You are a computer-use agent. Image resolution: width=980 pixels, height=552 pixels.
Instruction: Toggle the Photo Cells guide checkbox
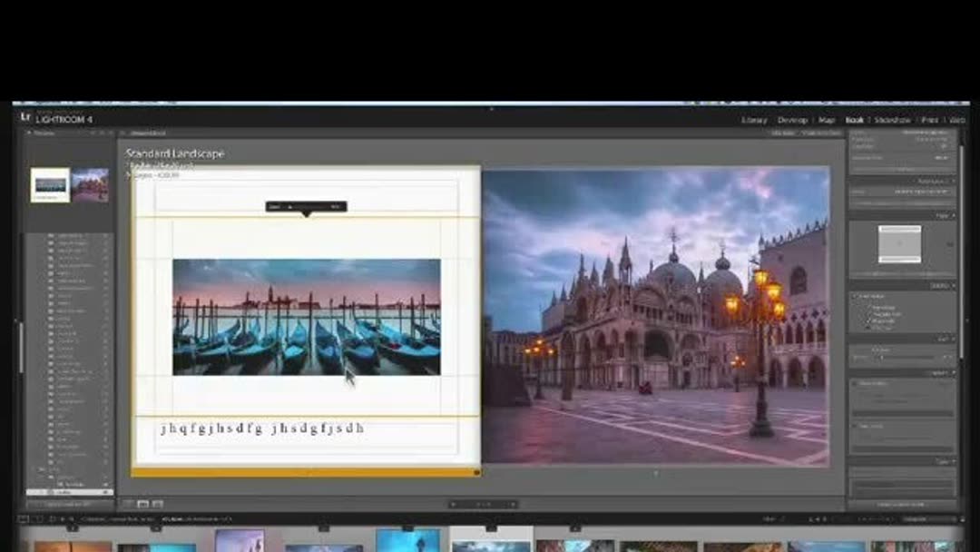pyautogui.click(x=867, y=321)
